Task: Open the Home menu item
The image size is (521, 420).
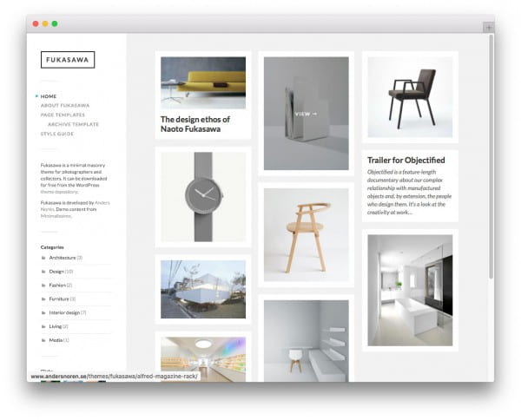Action: click(49, 96)
